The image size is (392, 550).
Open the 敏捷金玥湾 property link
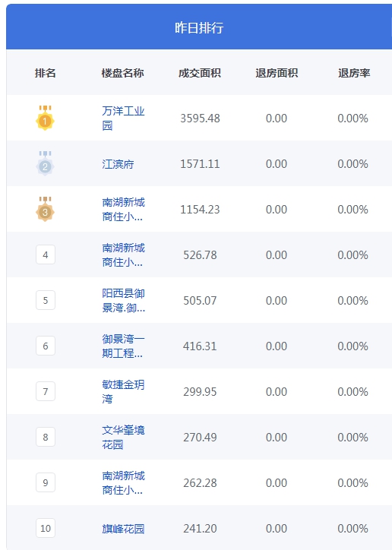(x=123, y=392)
